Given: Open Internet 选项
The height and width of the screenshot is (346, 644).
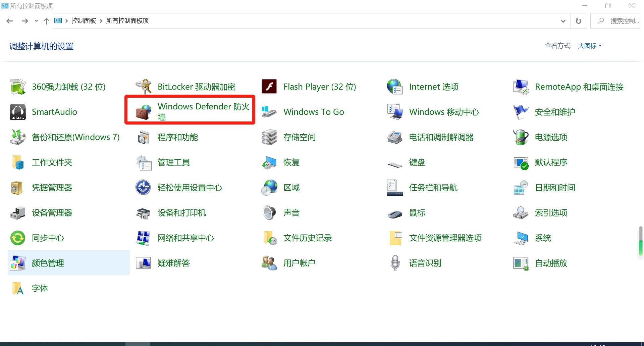Looking at the screenshot, I should tap(433, 87).
